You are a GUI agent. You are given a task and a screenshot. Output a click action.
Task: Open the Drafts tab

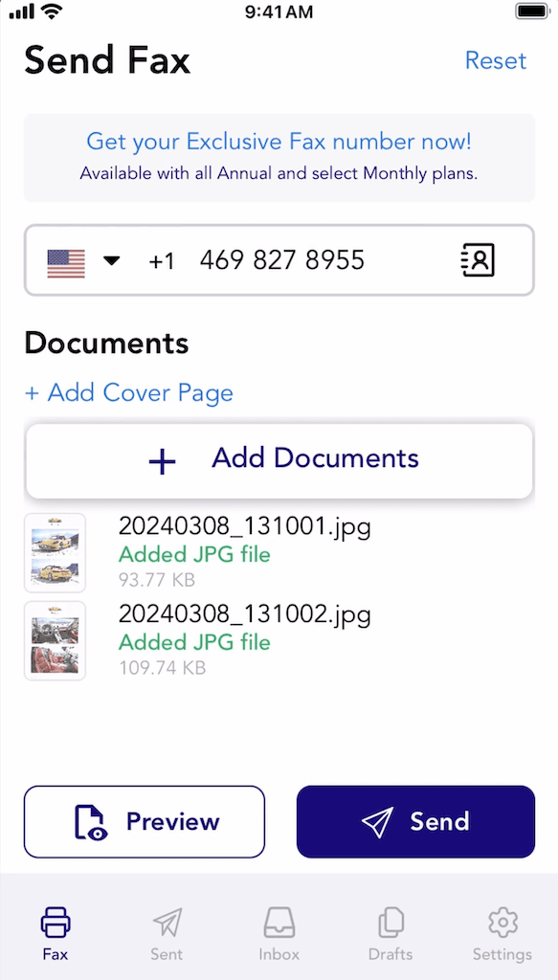pos(391,934)
